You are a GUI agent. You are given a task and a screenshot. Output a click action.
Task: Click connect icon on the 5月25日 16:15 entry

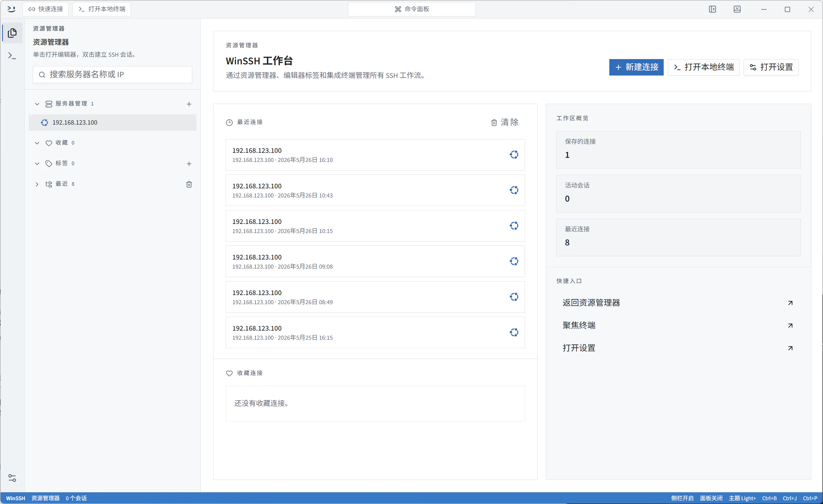[514, 332]
